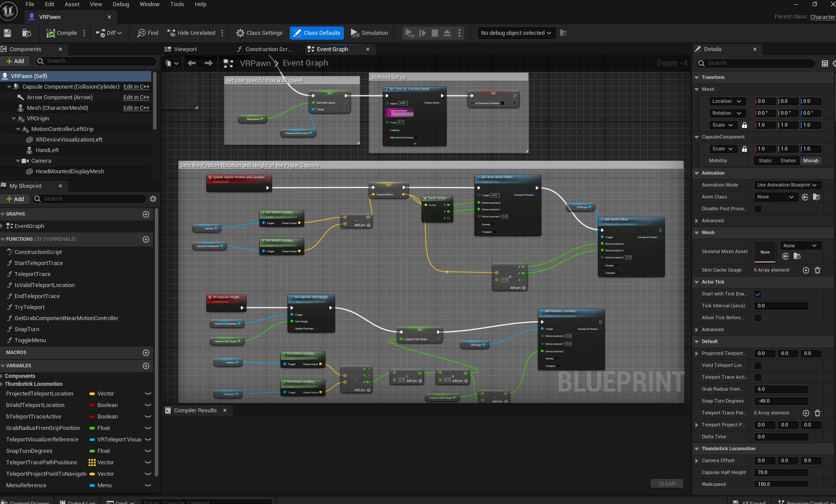Switch to the Viewport tab

pos(181,49)
